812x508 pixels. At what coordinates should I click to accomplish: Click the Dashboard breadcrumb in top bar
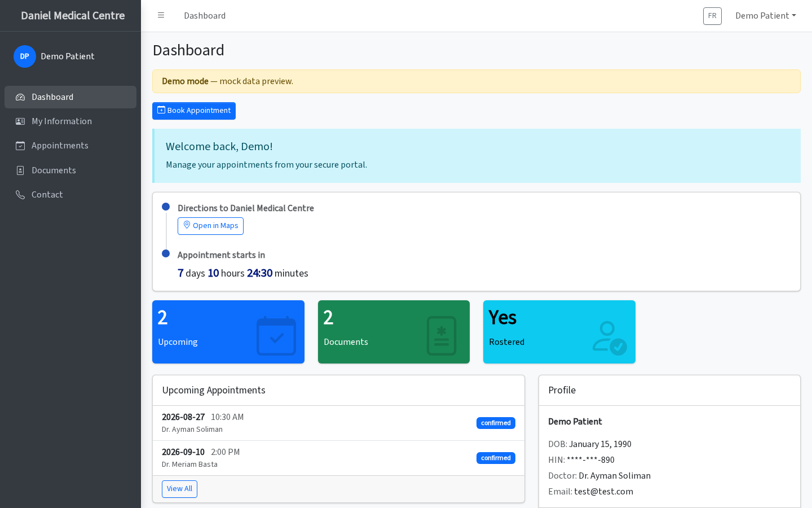(205, 16)
